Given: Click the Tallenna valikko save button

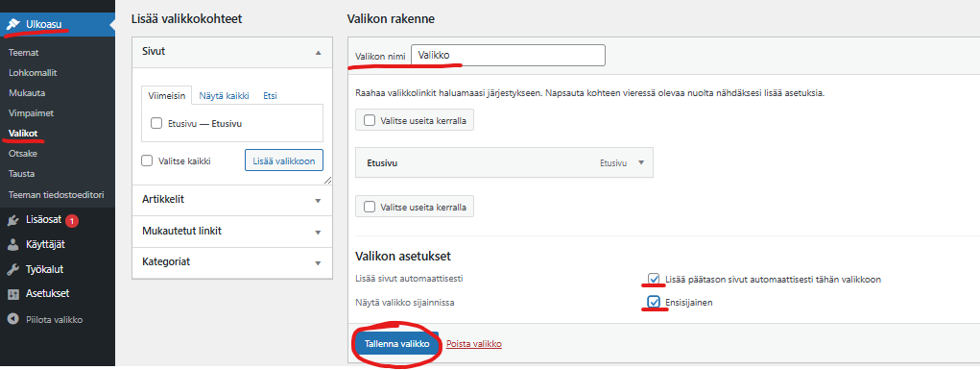Looking at the screenshot, I should pos(396,344).
